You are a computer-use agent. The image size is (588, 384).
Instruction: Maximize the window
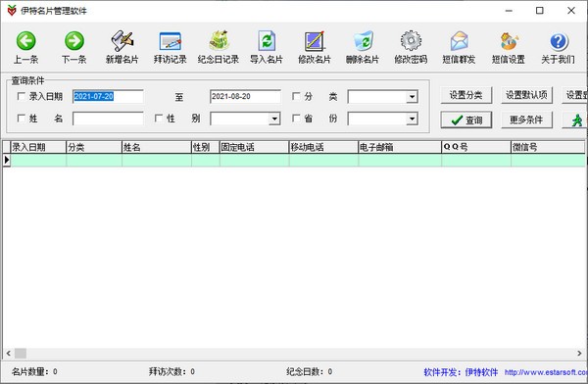[x=540, y=11]
